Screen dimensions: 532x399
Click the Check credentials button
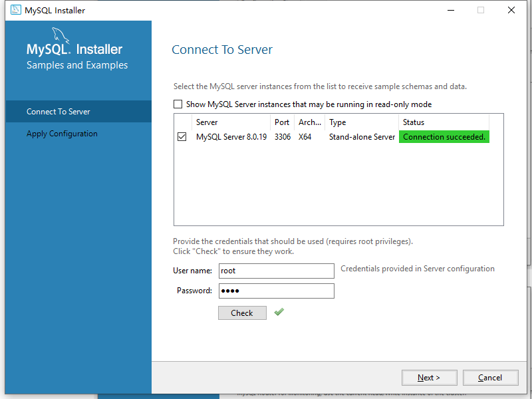click(242, 313)
